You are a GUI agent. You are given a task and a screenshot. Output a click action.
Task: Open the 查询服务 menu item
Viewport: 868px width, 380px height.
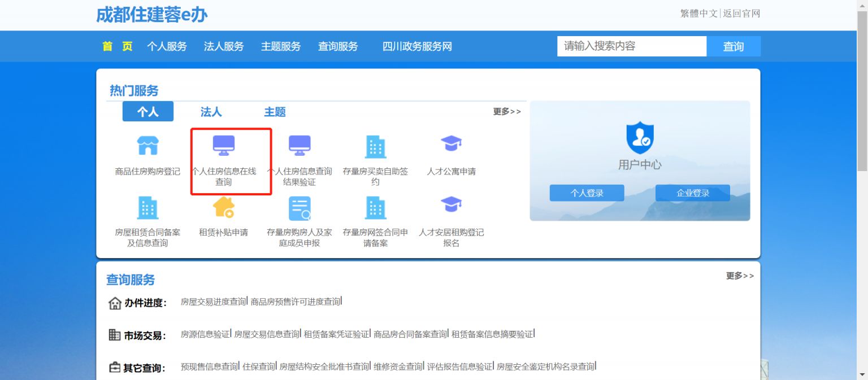point(337,46)
